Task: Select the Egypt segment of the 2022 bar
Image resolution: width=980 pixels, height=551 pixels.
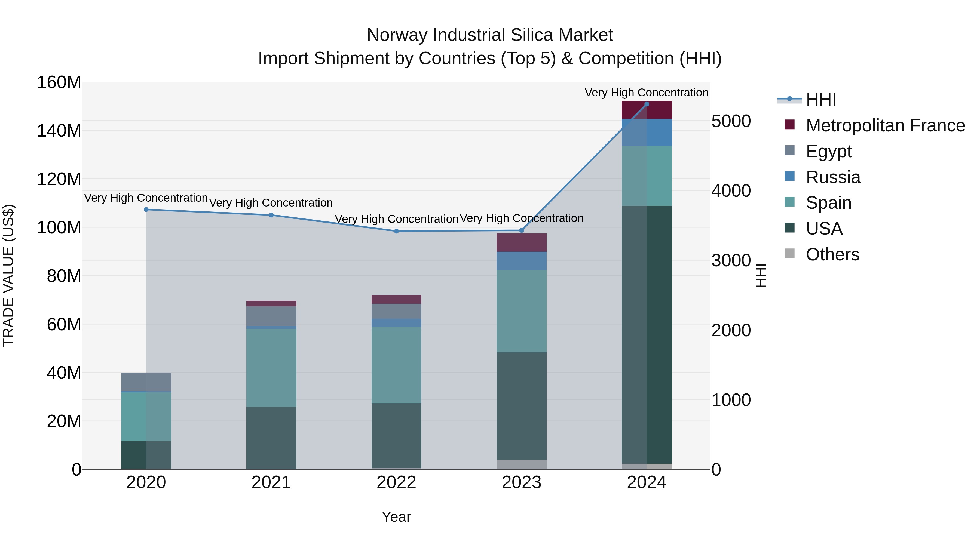Action: 396,311
